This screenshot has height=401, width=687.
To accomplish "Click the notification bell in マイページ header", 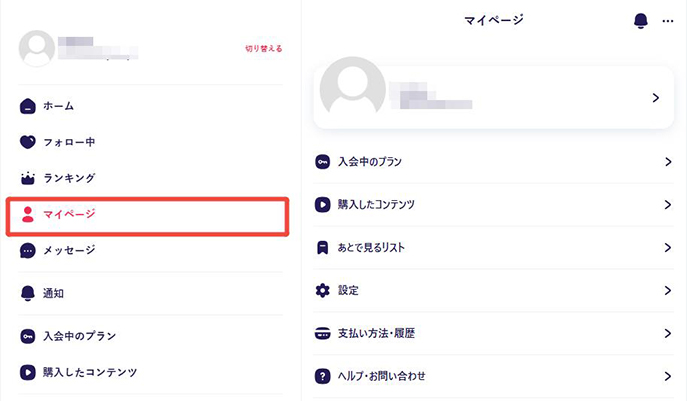I will coord(641,21).
